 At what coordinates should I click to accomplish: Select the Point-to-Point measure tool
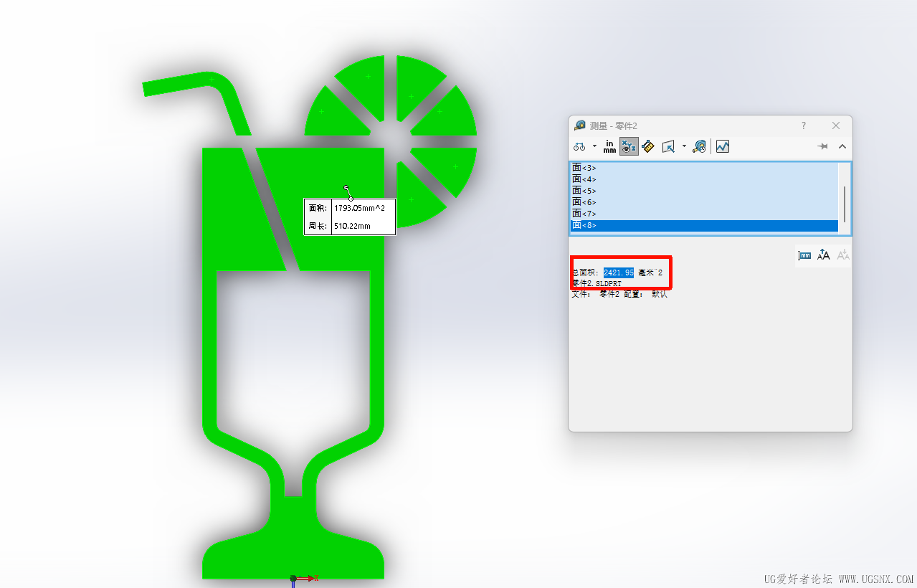point(648,146)
